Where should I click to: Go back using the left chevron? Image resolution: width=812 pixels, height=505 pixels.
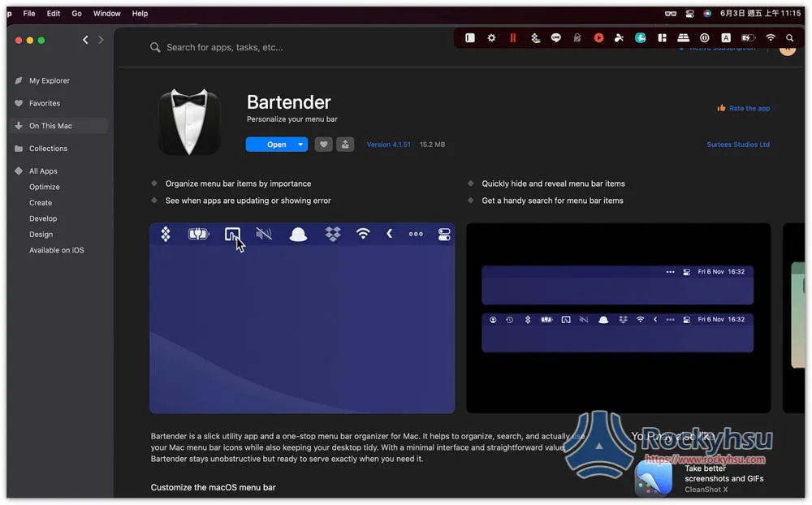85,40
